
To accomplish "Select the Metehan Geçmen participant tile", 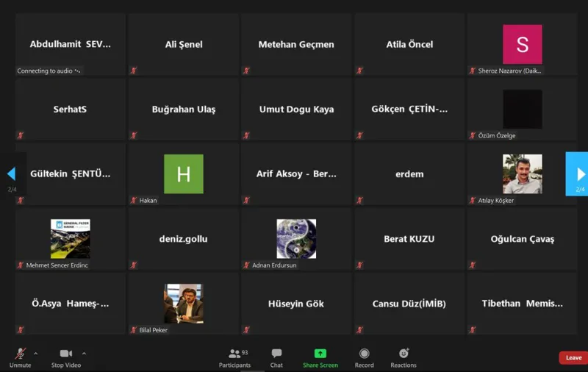I will pyautogui.click(x=296, y=44).
